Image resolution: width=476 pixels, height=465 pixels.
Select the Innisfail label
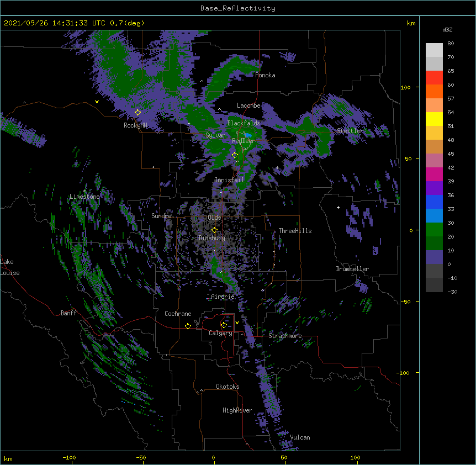[x=229, y=180]
